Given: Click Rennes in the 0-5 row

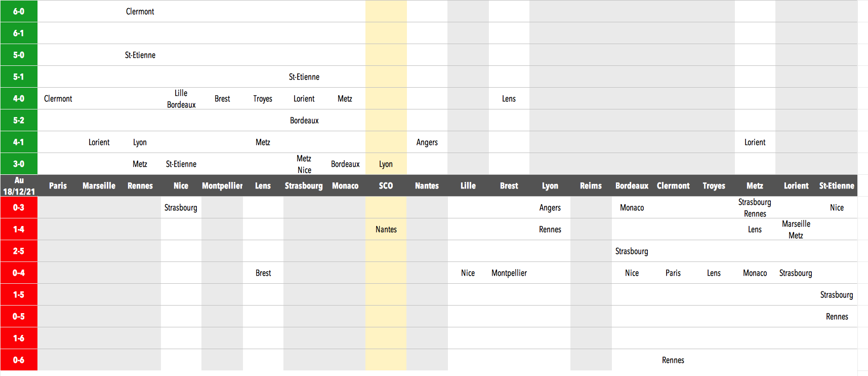Looking at the screenshot, I should tap(837, 316).
